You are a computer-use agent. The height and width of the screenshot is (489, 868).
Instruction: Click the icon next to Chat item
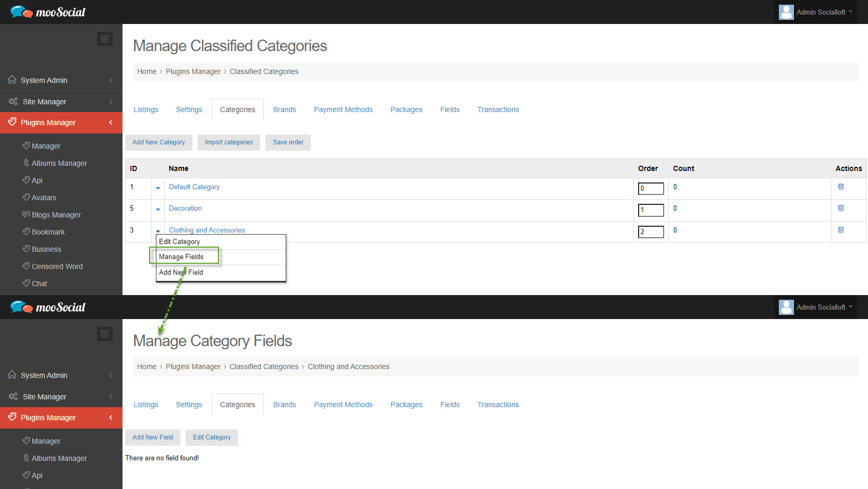26,283
